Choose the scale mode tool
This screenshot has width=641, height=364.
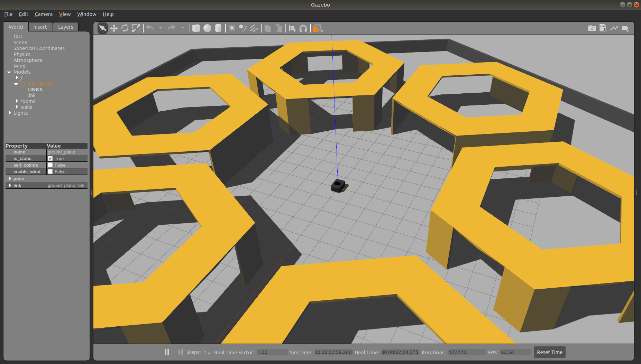pyautogui.click(x=136, y=28)
